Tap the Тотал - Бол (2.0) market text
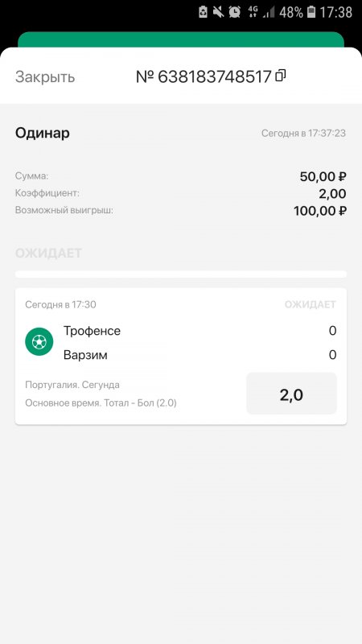Screen dimensions: 362x644 tap(140, 403)
